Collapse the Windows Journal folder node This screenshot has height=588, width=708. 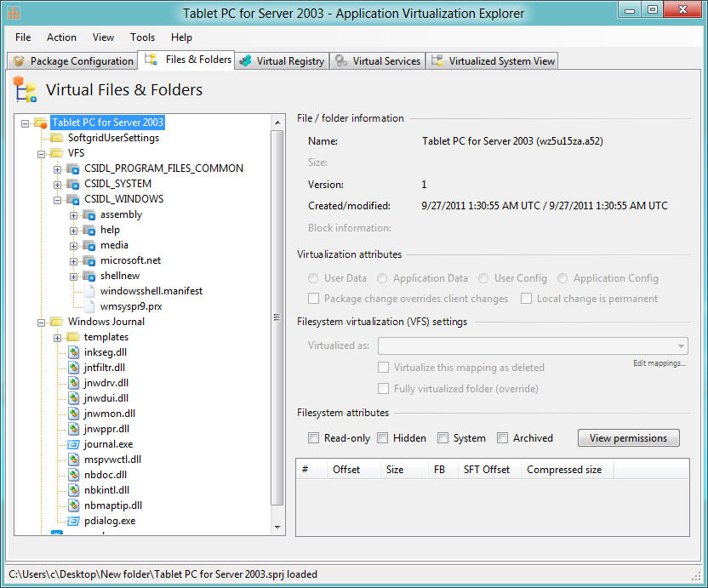point(42,323)
